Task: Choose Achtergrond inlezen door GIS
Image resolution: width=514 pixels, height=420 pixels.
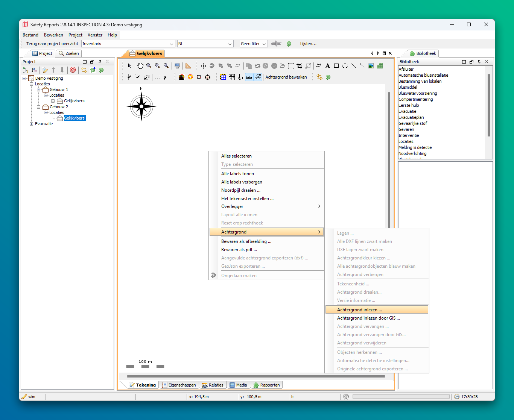Action: tap(368, 318)
